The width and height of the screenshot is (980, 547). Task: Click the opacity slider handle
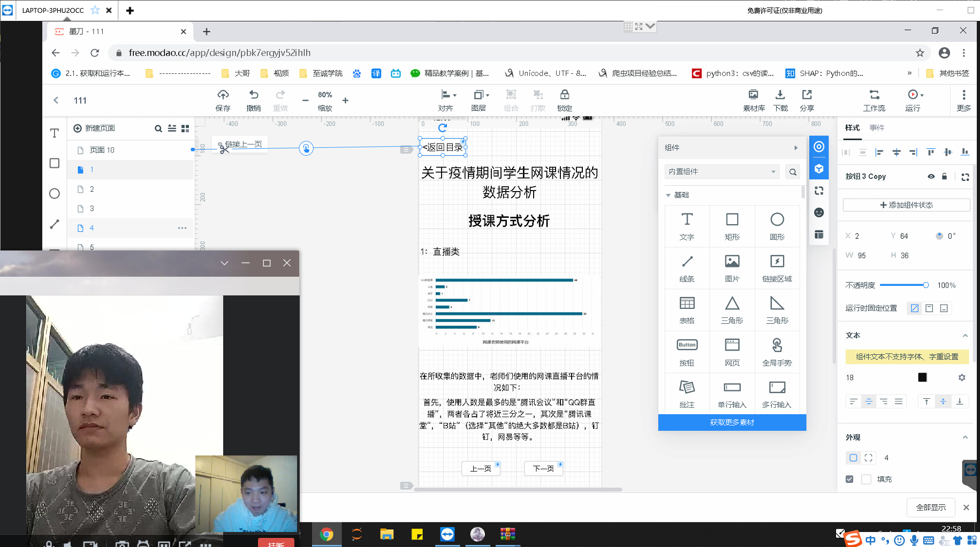[925, 285]
